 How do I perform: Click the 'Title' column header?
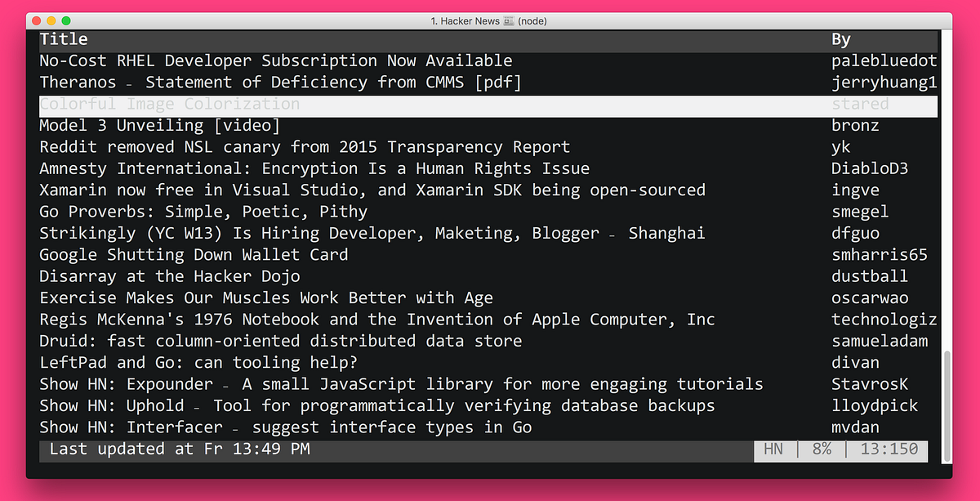(64, 38)
